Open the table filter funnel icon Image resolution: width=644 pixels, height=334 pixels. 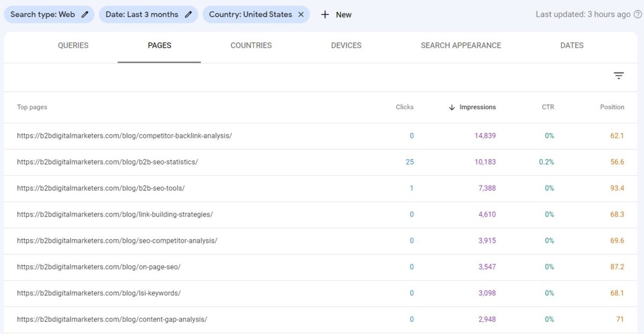point(619,75)
